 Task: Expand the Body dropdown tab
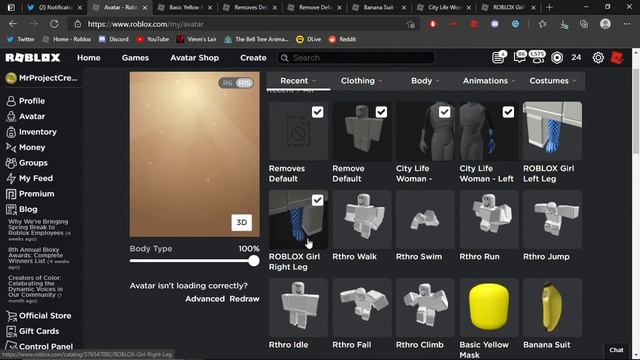425,81
